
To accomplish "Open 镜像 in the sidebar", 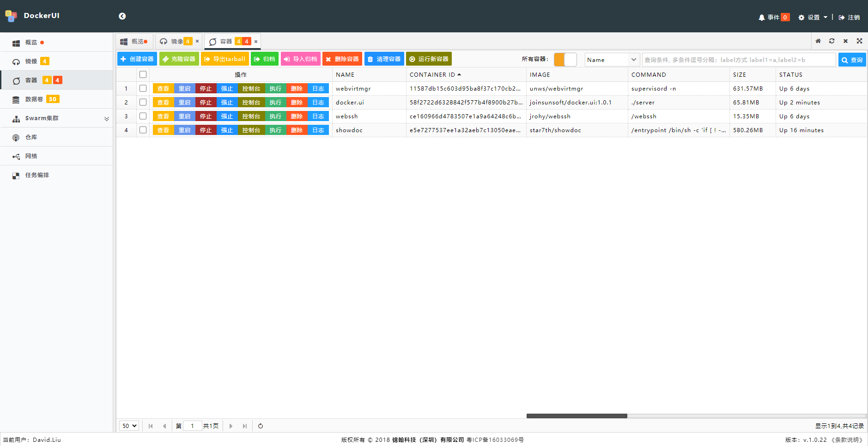I will click(x=56, y=61).
